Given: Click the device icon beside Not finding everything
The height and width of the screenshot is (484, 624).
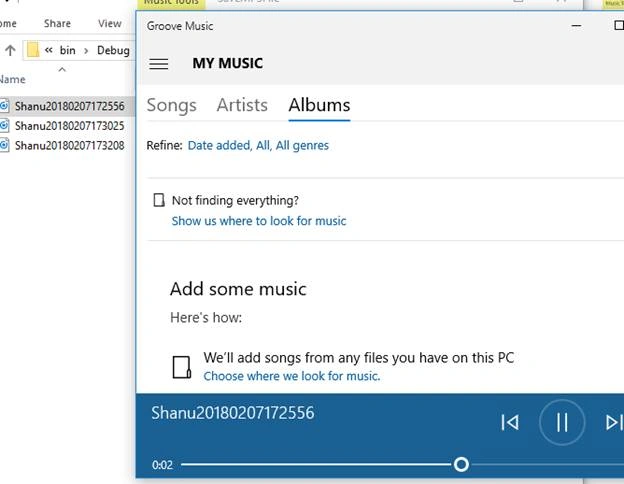Looking at the screenshot, I should coord(159,200).
